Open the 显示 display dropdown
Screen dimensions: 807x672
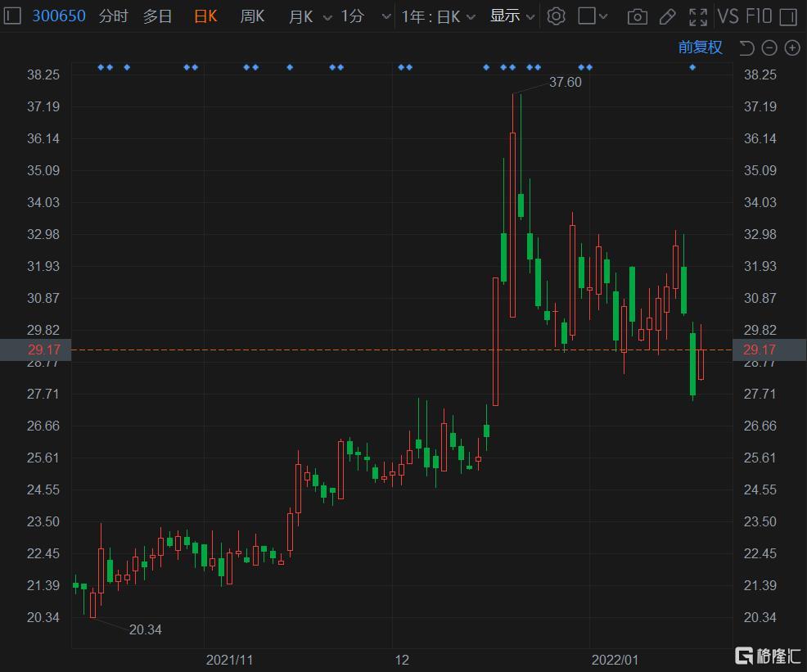512,16
